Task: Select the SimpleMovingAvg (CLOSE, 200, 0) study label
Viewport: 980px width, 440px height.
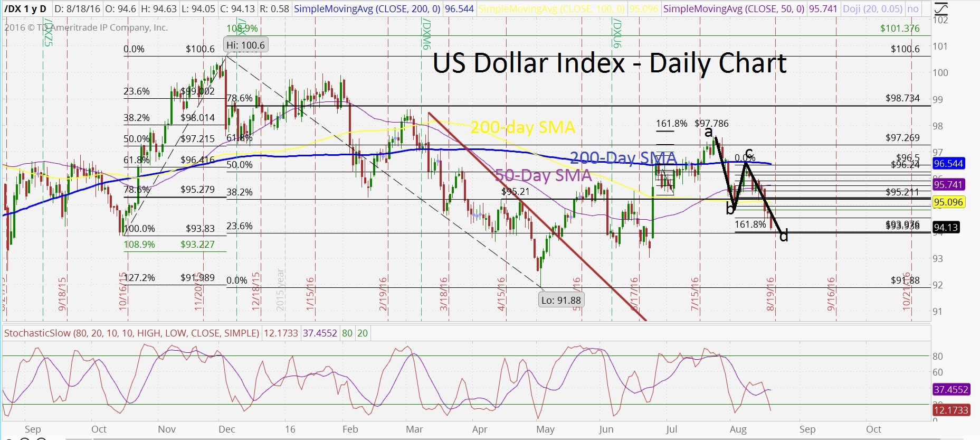Action: 368,9
